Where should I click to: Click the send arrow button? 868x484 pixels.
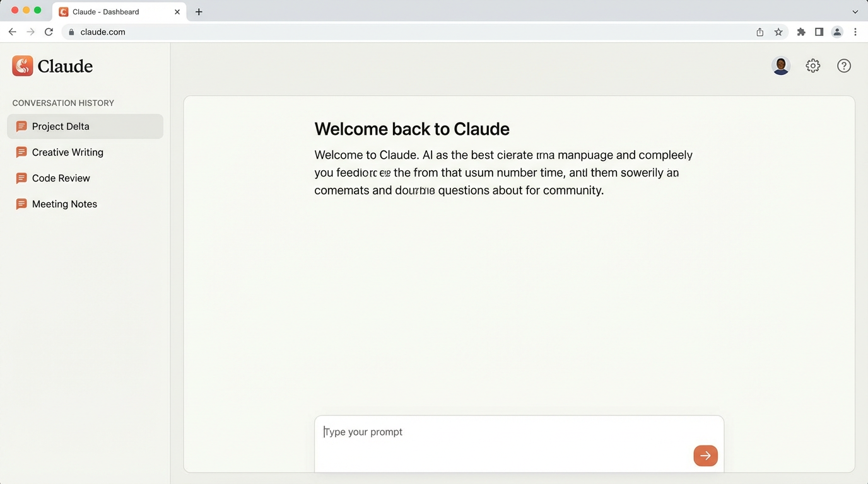click(705, 455)
